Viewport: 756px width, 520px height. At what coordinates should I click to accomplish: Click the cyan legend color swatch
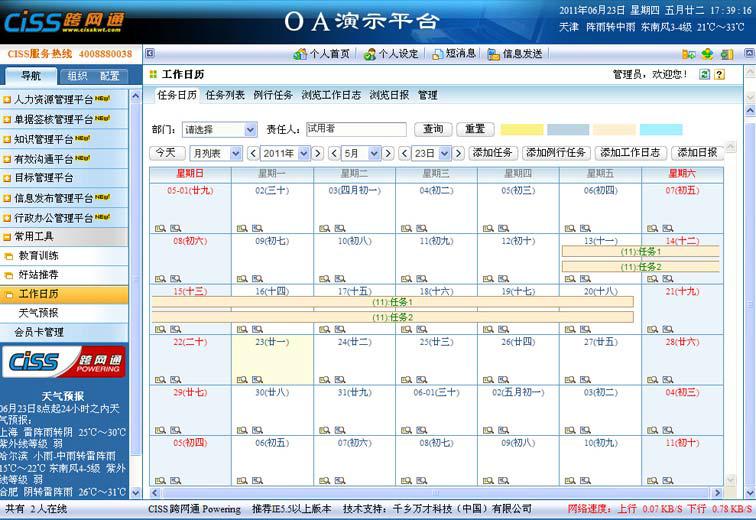tap(661, 129)
